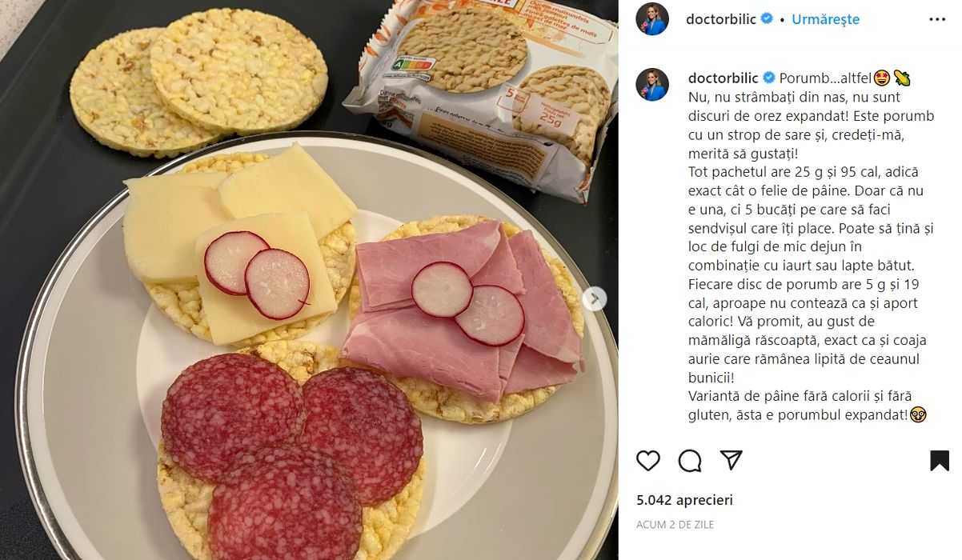Share the post with paper plane icon
Viewport: 962px width, 560px height.
(731, 460)
